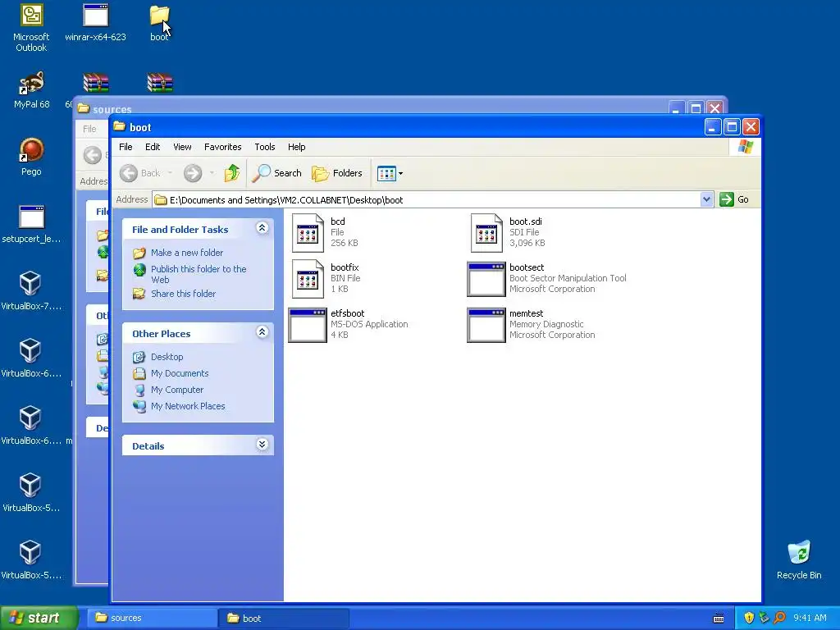Click the WinRAR archive icon below boot folder
Screen dimensions: 840x630
pyautogui.click(x=160, y=83)
